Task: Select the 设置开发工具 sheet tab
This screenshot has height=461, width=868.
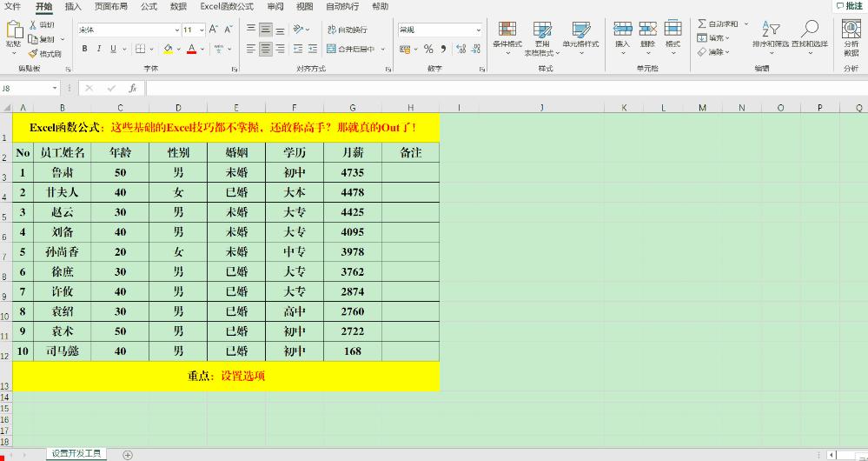Action: coord(76,454)
